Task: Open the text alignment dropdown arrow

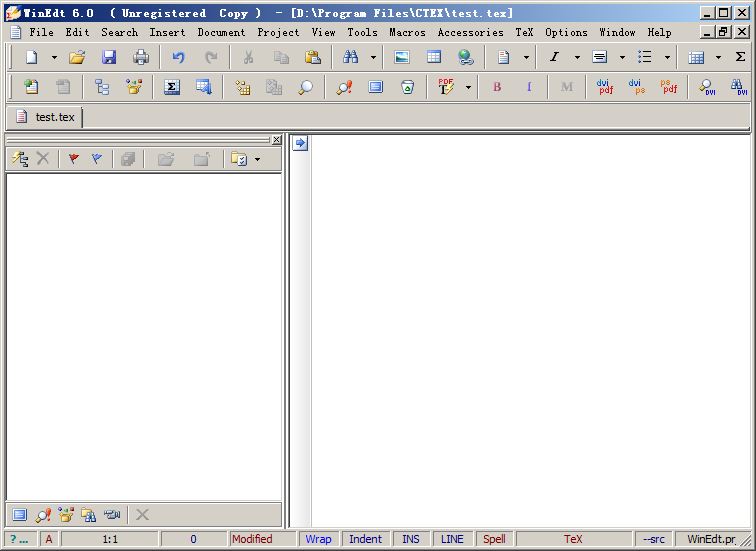Action: (x=622, y=57)
